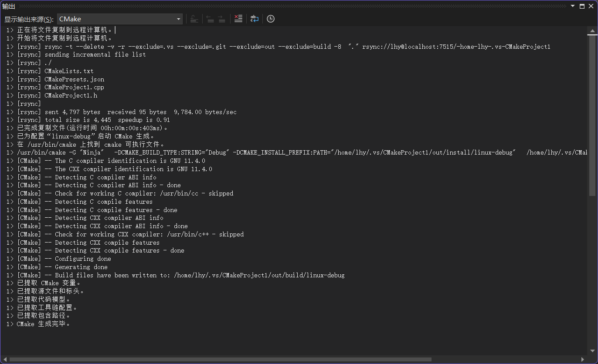Enable timestamp display for output messages

[x=270, y=19]
